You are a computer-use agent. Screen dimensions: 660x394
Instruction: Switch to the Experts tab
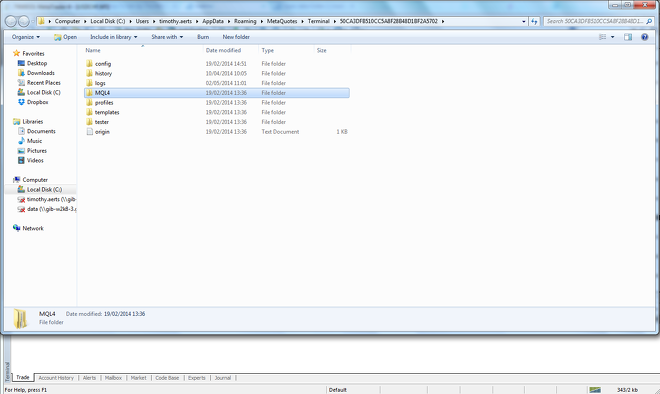pyautogui.click(x=197, y=378)
